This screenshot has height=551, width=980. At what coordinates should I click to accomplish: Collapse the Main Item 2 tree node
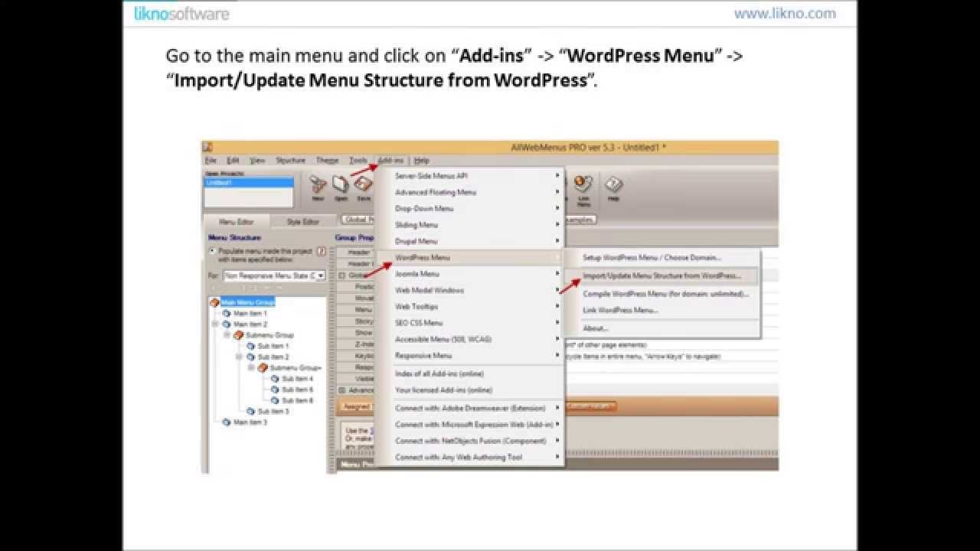[x=215, y=324]
